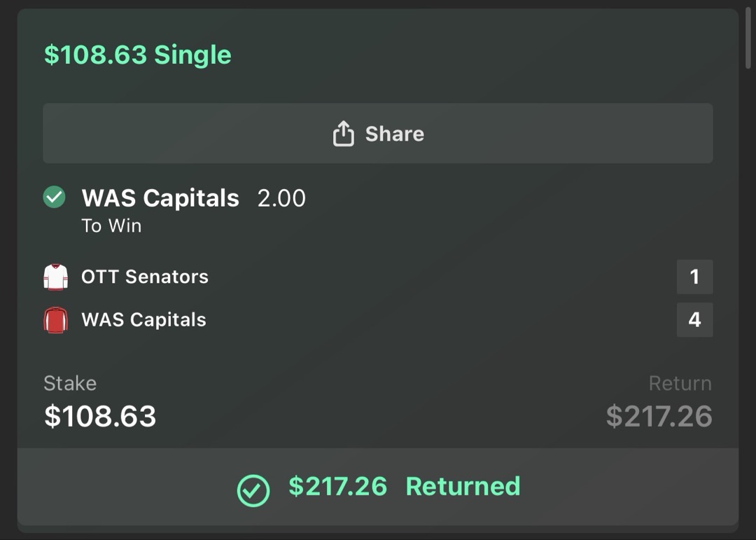756x540 pixels.
Task: Expand the OTT Senators match row
Action: (x=145, y=276)
